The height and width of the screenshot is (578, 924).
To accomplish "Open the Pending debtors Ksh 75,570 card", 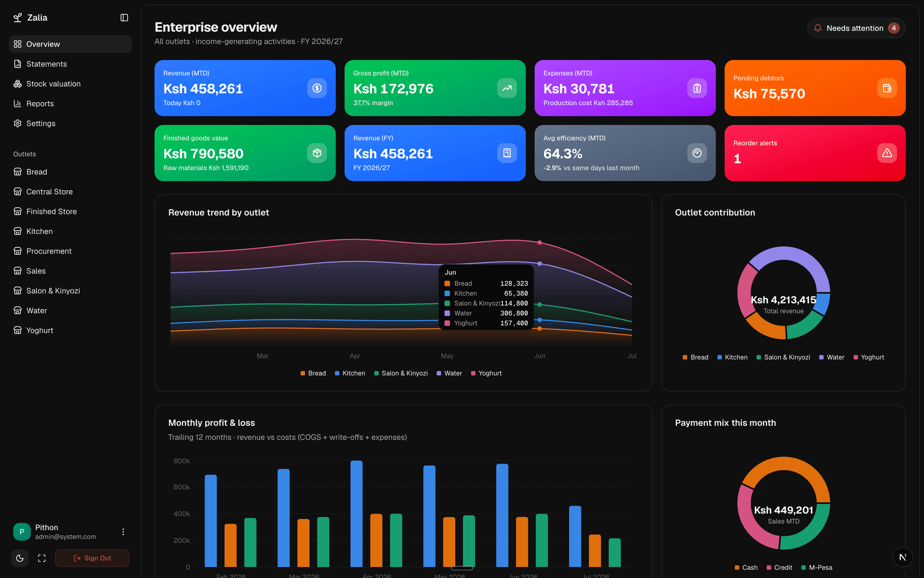I will [815, 88].
